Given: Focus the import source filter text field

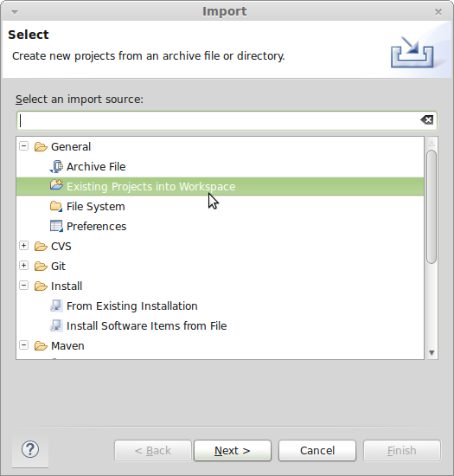Looking at the screenshot, I should tap(227, 121).
